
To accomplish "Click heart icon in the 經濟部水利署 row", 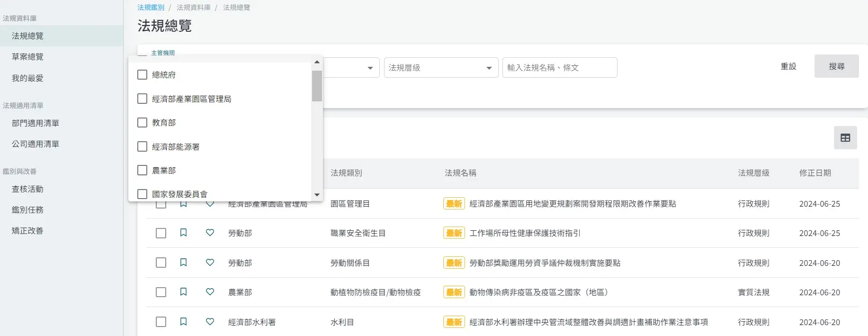I will pyautogui.click(x=210, y=322).
